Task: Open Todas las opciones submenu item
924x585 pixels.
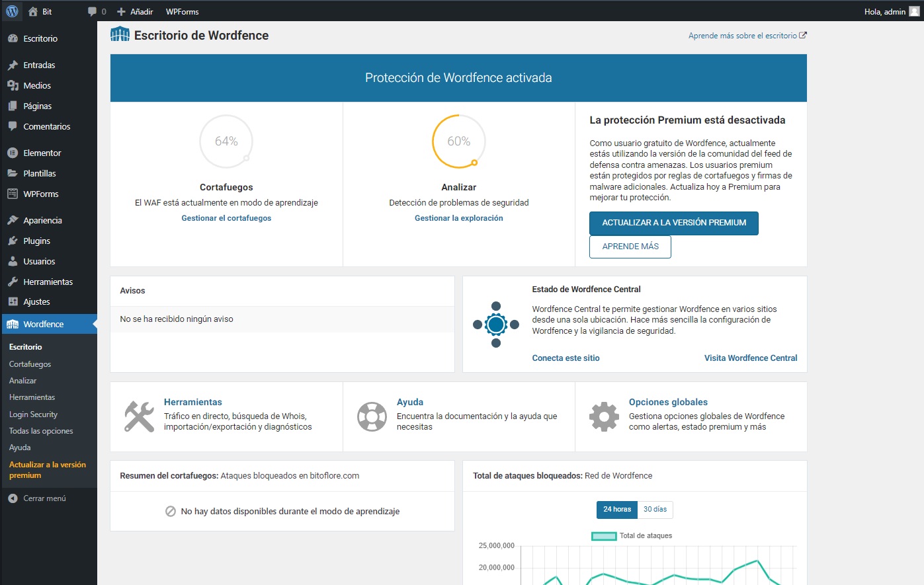Action: coord(41,431)
